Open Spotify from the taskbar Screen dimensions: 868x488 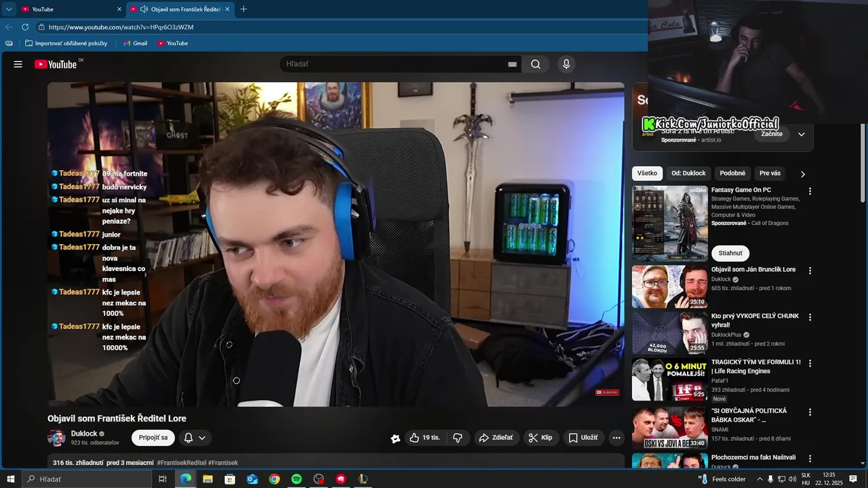[296, 479]
